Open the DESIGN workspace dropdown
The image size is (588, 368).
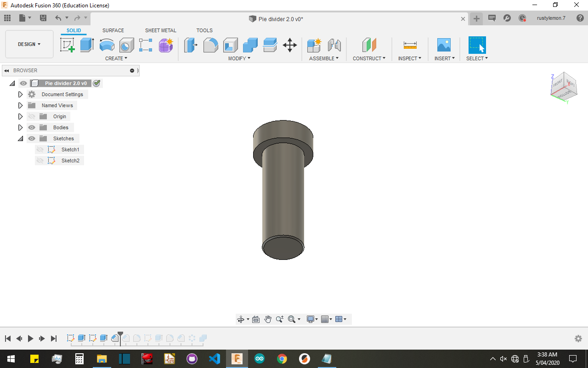pyautogui.click(x=29, y=44)
